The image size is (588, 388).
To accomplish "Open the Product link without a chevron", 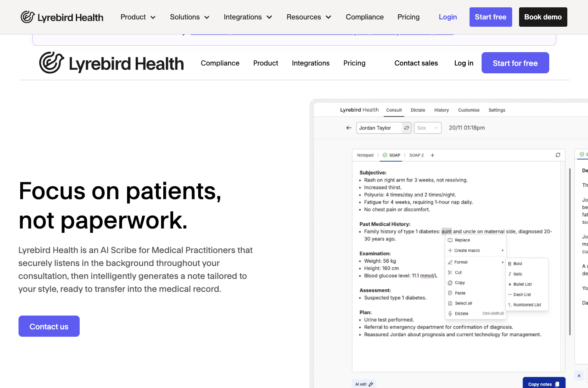I will click(266, 63).
